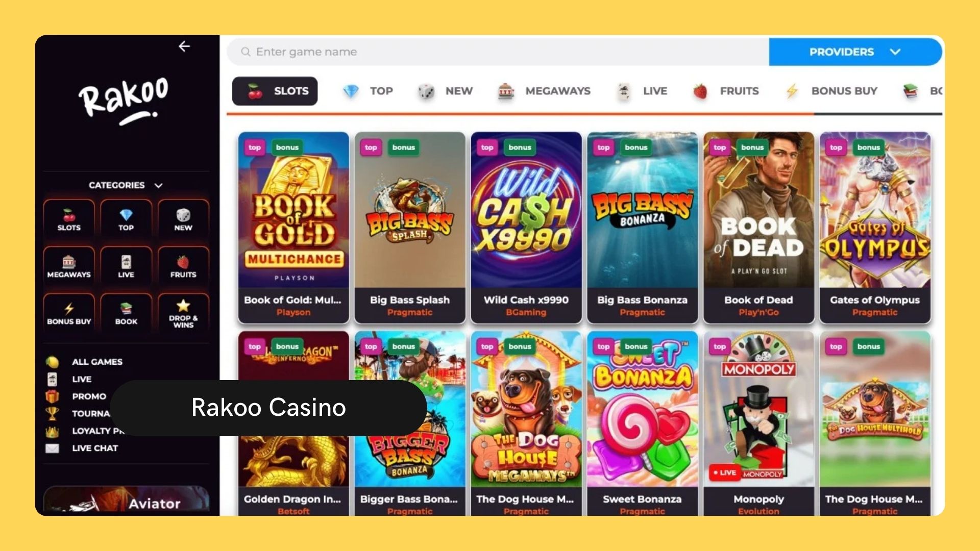This screenshot has width=980, height=551.
Task: Open the Drop & Wins star tile
Action: (x=183, y=312)
